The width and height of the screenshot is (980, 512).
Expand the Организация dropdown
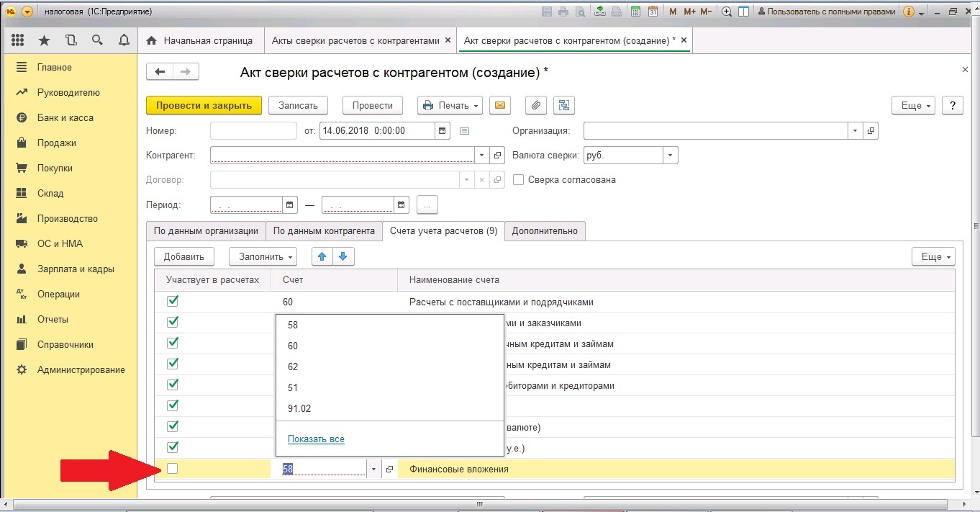tap(855, 131)
